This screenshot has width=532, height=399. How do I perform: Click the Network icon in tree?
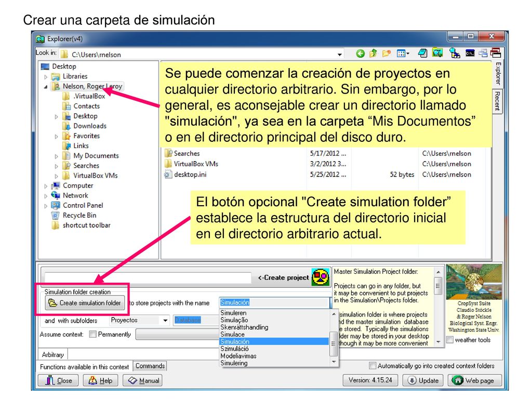pos(55,195)
